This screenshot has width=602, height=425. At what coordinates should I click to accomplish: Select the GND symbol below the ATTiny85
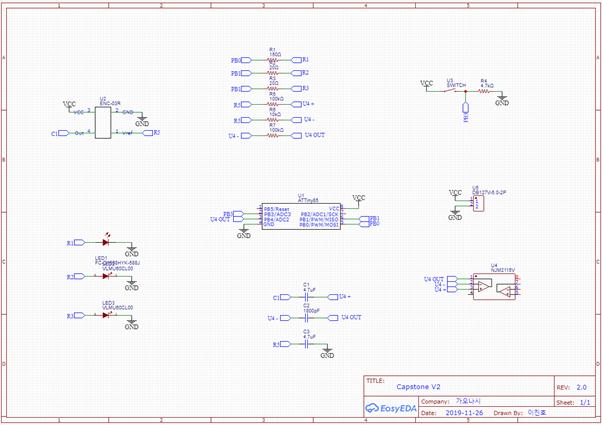click(243, 236)
